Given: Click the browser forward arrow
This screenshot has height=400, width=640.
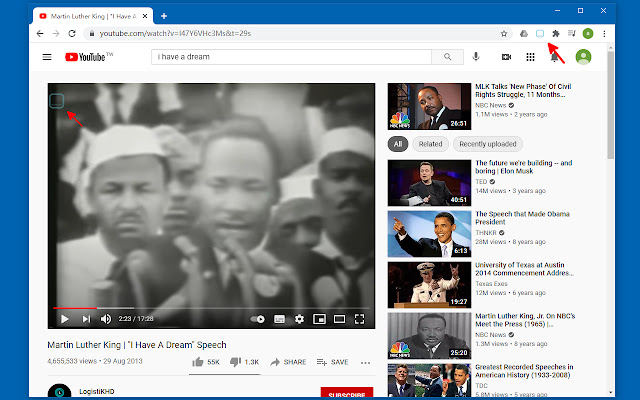Looking at the screenshot, I should 56,33.
